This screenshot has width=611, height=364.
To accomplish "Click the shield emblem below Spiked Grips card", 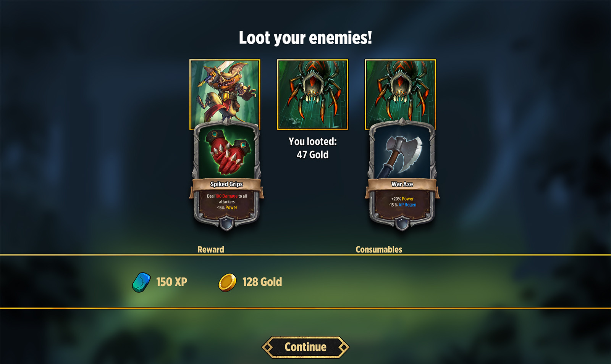I will pos(226,223).
